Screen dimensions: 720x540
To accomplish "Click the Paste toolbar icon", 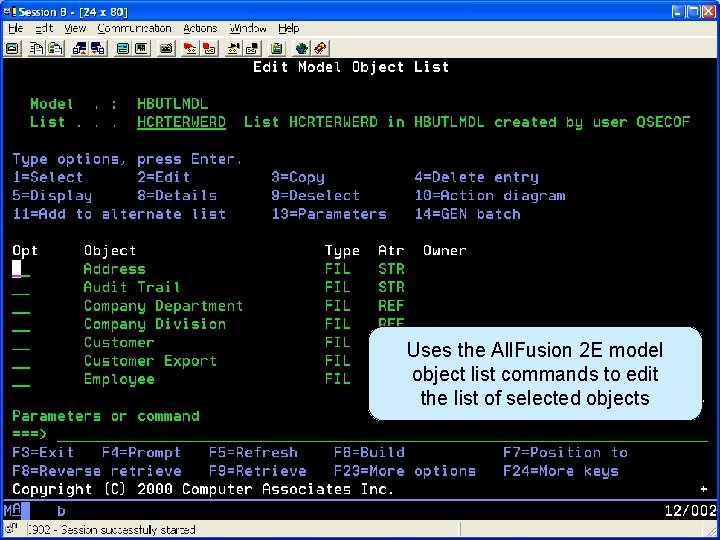I will (56, 48).
